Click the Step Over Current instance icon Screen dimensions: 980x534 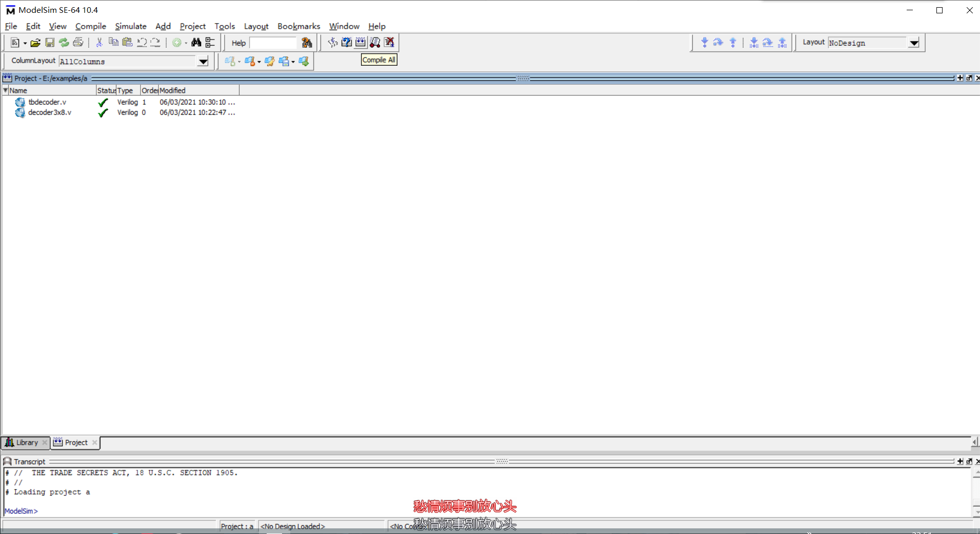pyautogui.click(x=768, y=43)
